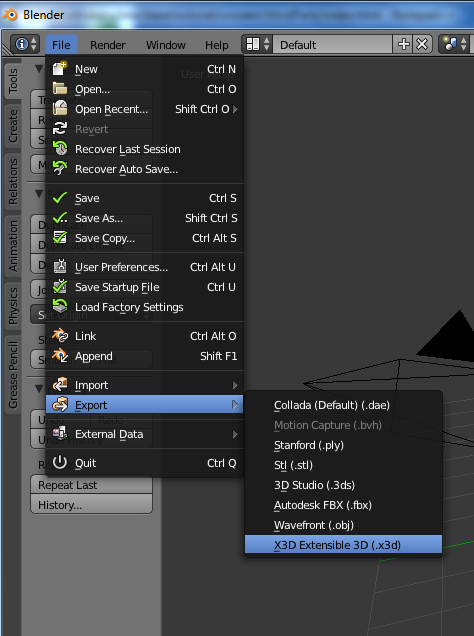The height and width of the screenshot is (636, 474).
Task: Click the Recover Last Session icon
Action: tap(60, 149)
